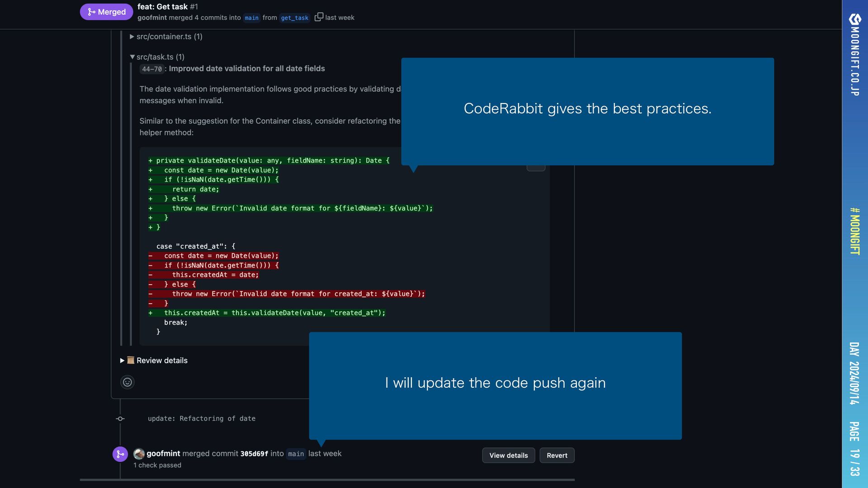
Task: Click goofmint username in merge event
Action: 163,453
